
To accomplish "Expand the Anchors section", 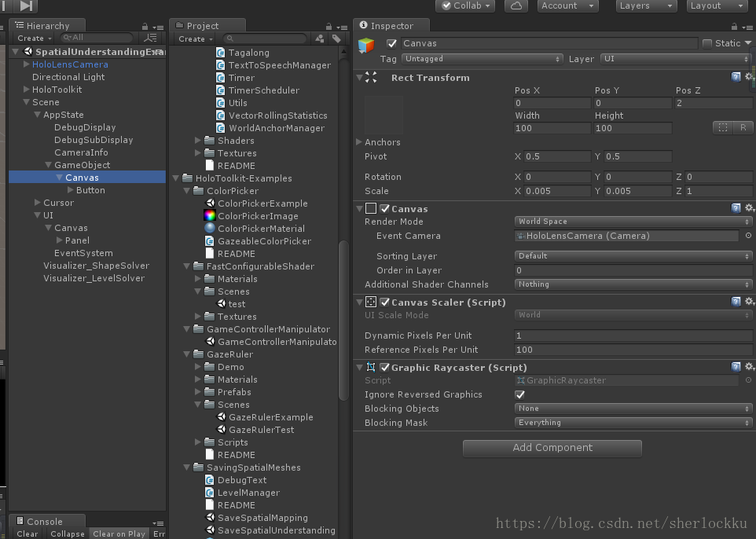I will 358,141.
